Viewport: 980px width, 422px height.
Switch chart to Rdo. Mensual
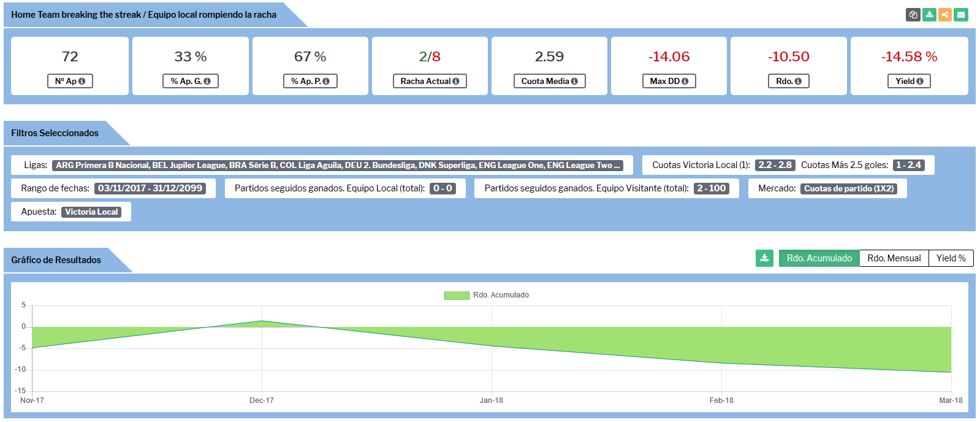(x=894, y=258)
